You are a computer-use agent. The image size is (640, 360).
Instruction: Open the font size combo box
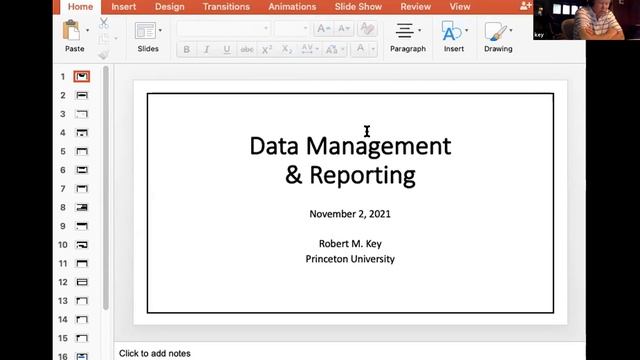[x=292, y=29]
